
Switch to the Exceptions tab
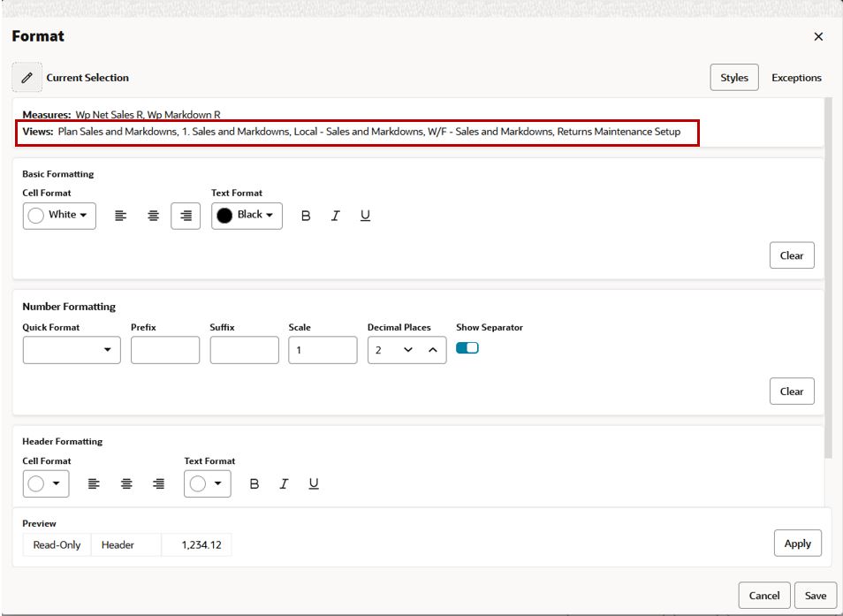click(x=796, y=78)
